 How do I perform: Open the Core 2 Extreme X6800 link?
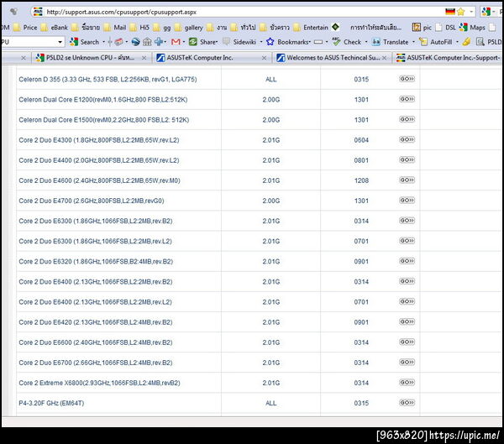[x=99, y=383]
